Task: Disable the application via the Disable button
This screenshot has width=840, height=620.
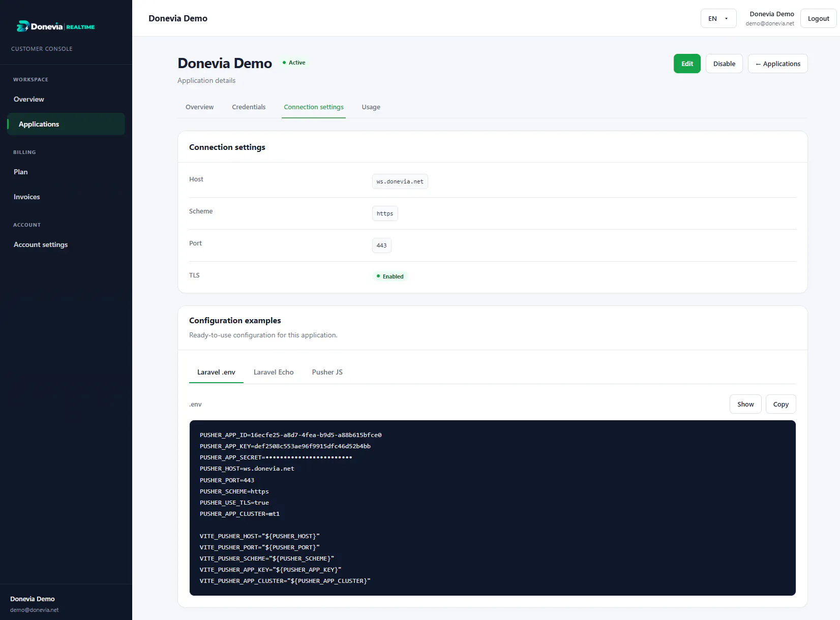Action: 724,64
